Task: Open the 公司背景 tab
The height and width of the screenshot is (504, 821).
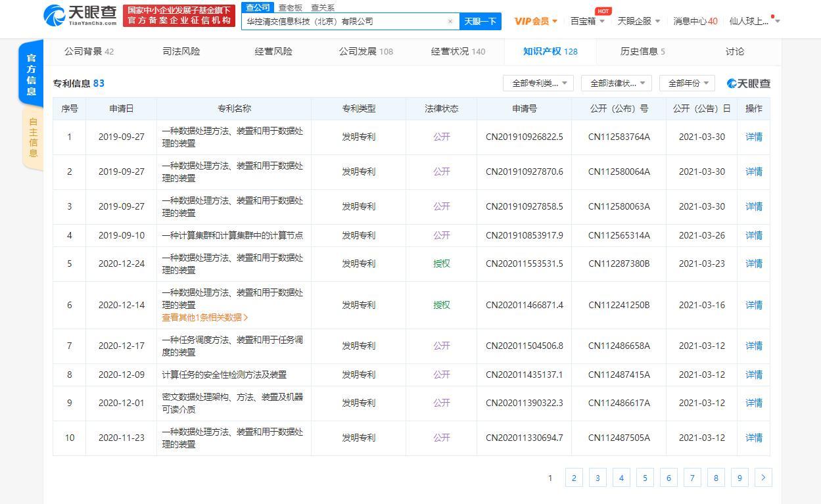Action: pyautogui.click(x=89, y=51)
